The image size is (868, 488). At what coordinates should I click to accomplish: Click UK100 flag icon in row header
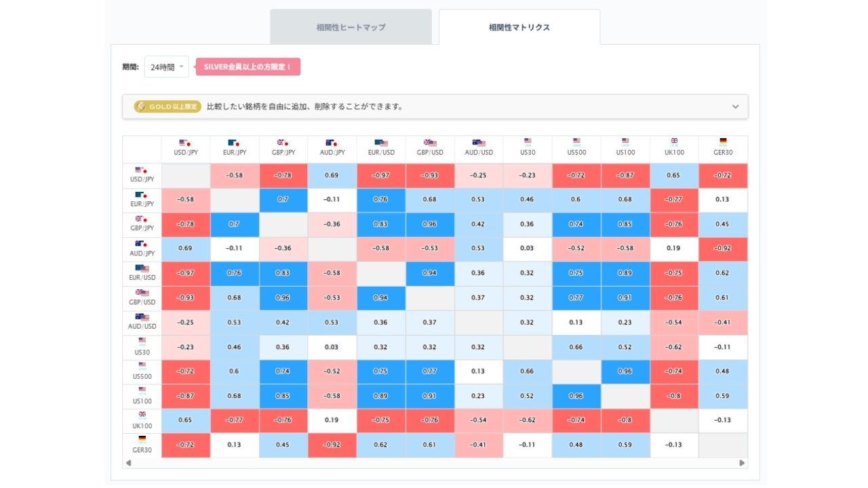click(x=142, y=415)
